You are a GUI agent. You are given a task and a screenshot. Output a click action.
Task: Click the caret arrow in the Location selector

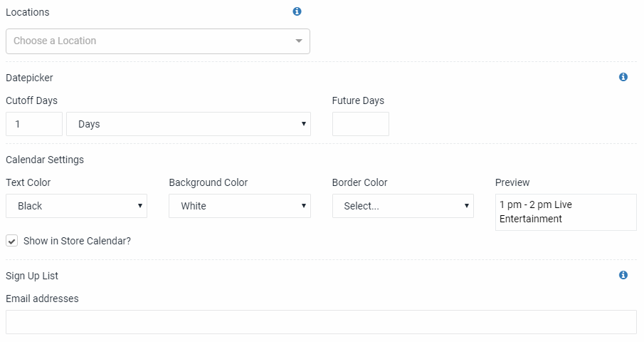(299, 41)
